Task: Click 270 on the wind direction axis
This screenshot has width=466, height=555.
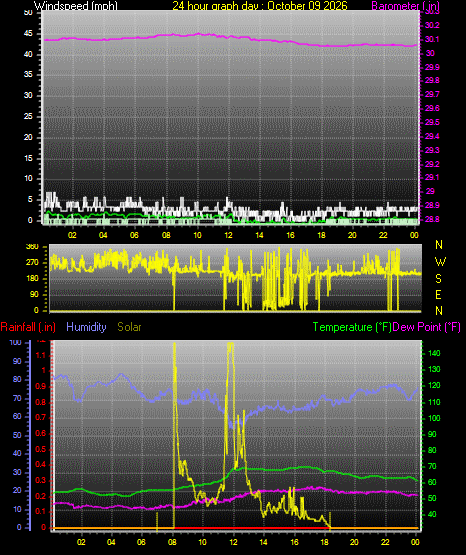Action: pos(32,263)
